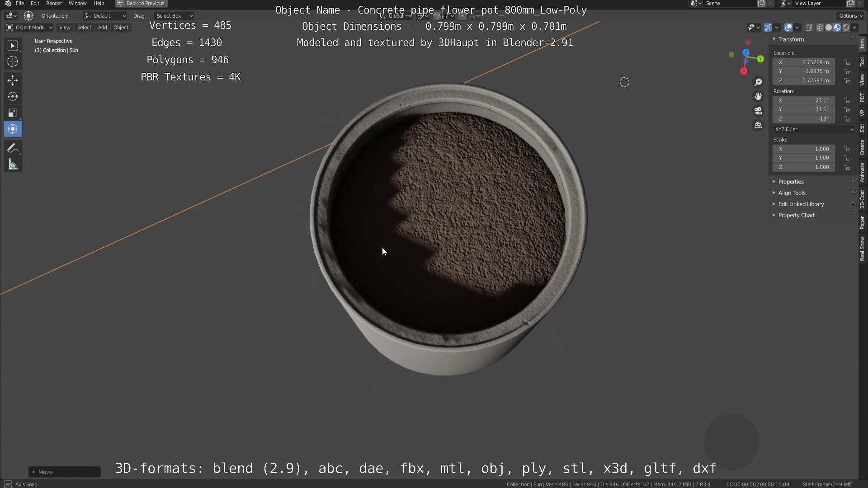Switch to the 3D-Coat sidebar tab
The image size is (868, 488).
(x=863, y=199)
